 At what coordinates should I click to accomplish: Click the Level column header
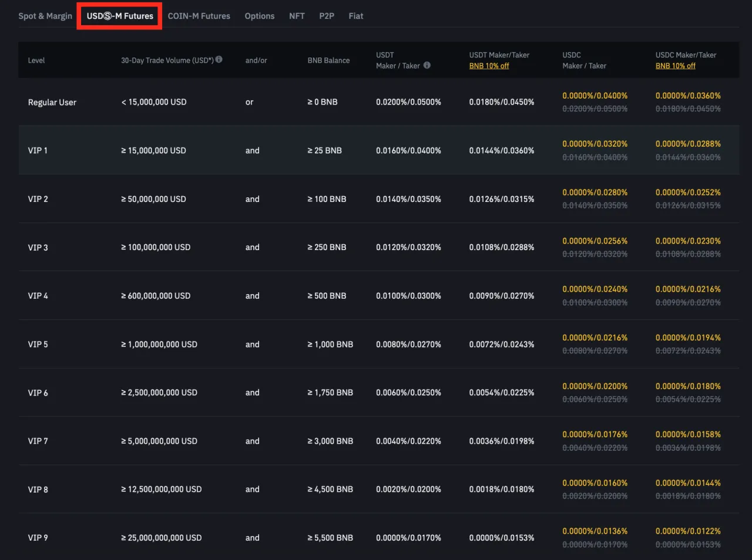click(x=36, y=60)
